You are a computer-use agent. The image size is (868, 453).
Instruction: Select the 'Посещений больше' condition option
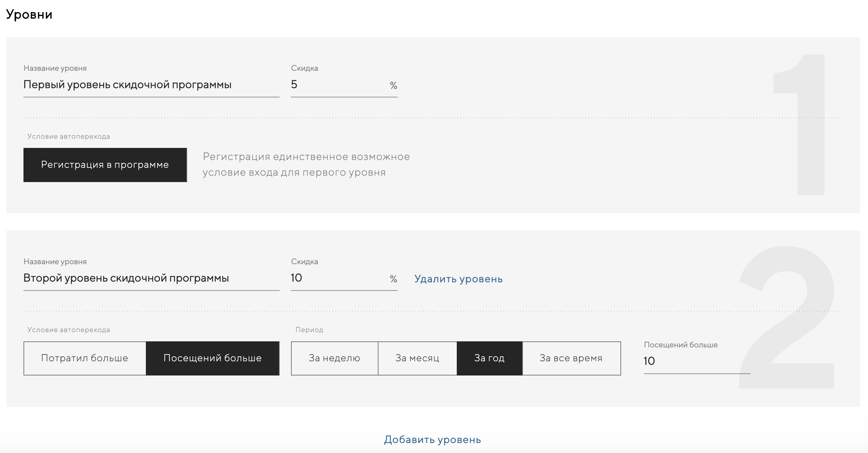pyautogui.click(x=212, y=358)
